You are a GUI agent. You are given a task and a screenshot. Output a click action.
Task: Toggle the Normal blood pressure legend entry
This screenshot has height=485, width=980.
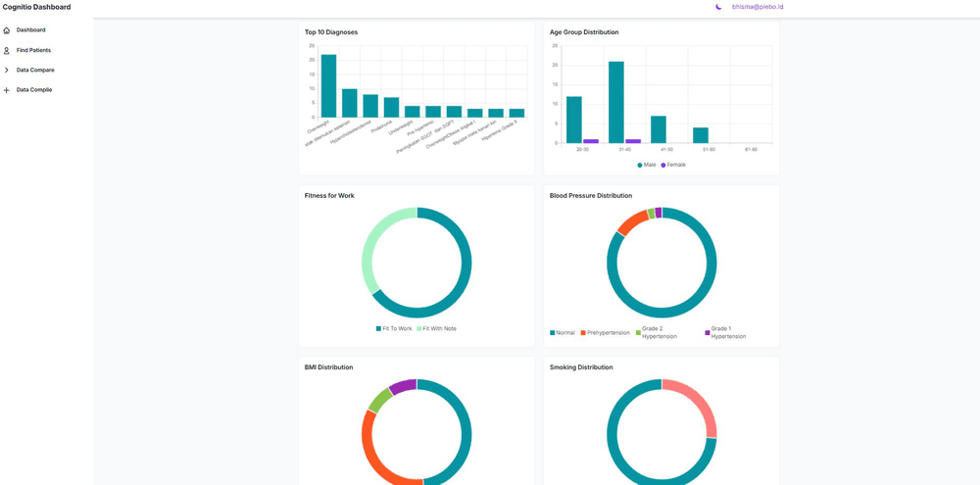click(562, 332)
